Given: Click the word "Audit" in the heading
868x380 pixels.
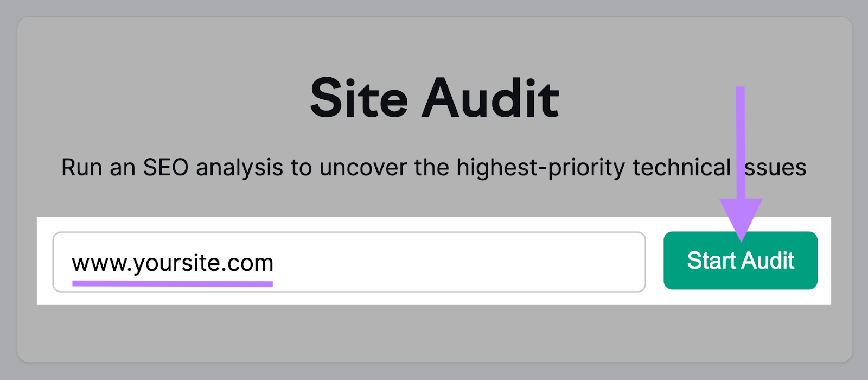Looking at the screenshot, I should click(x=490, y=99).
